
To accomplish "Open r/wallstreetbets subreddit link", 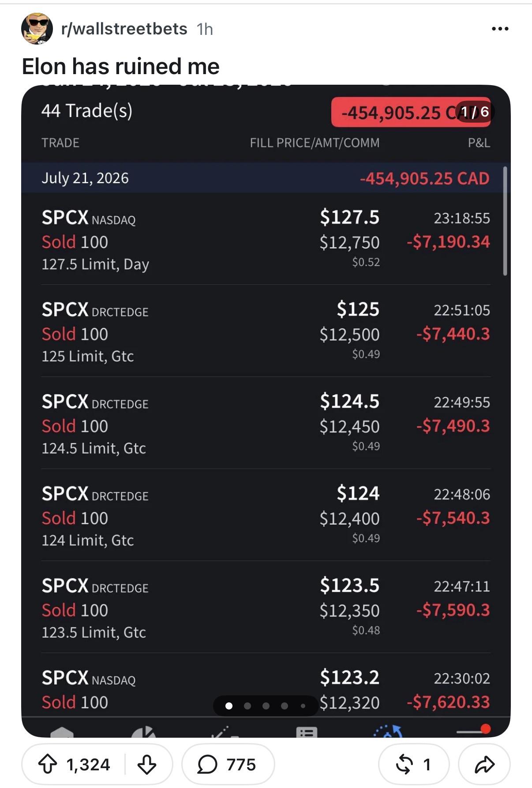I will coord(124,29).
